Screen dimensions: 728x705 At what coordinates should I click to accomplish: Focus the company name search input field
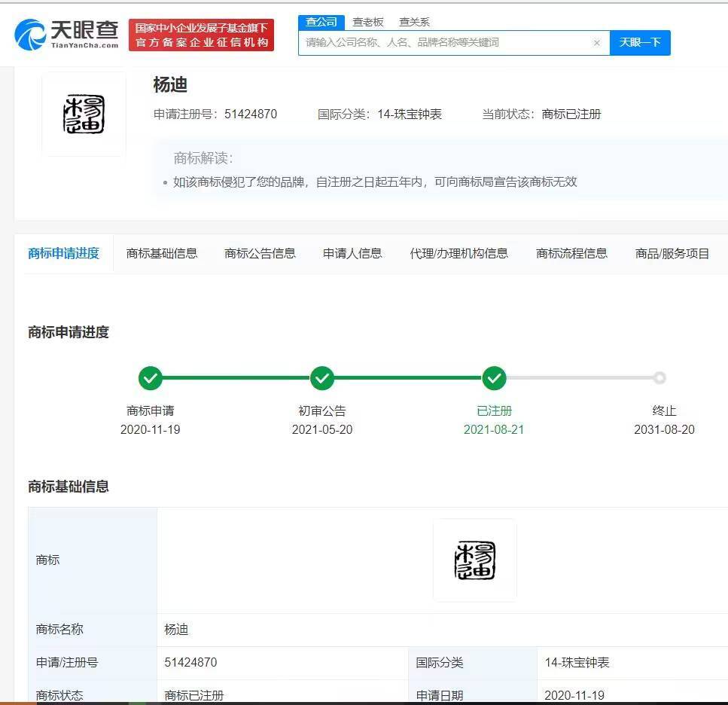444,43
